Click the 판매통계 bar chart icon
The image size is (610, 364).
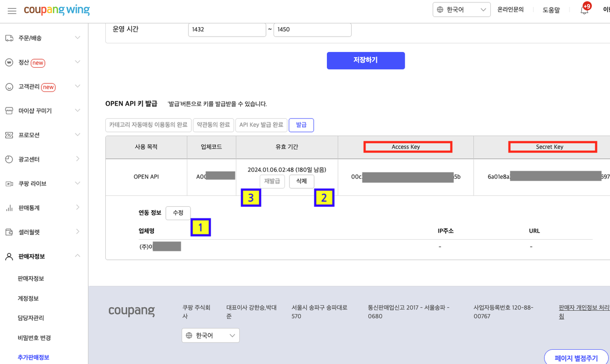(x=9, y=208)
